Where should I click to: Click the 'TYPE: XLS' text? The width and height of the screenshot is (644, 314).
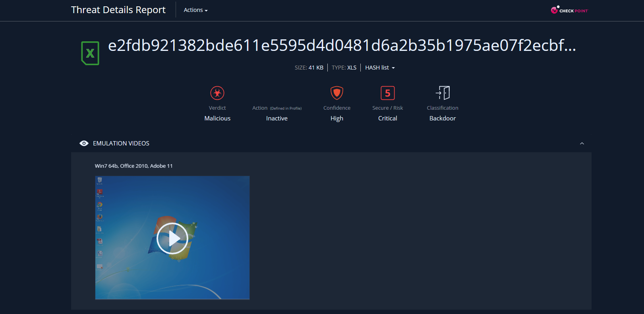click(344, 68)
